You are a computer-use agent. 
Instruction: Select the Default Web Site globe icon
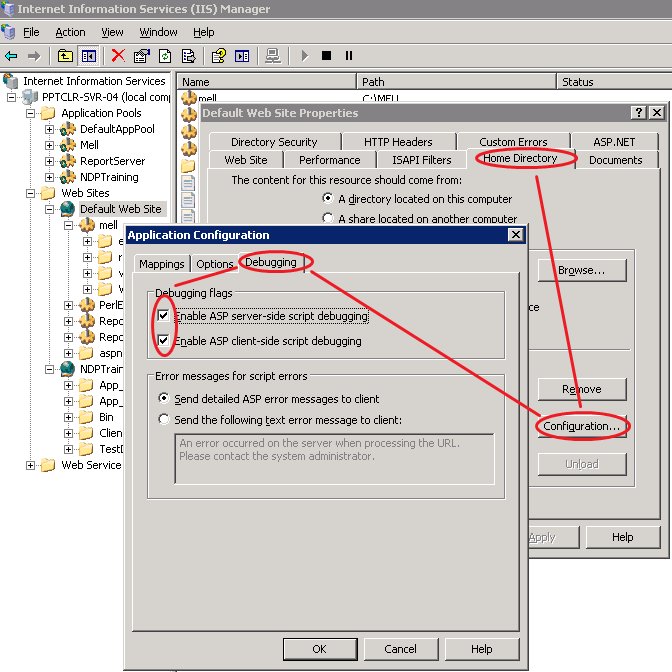(x=68, y=209)
